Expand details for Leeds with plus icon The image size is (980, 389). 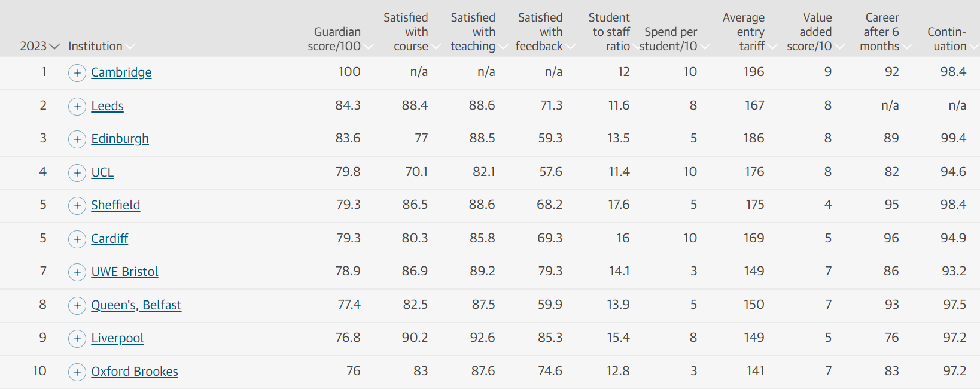(77, 107)
